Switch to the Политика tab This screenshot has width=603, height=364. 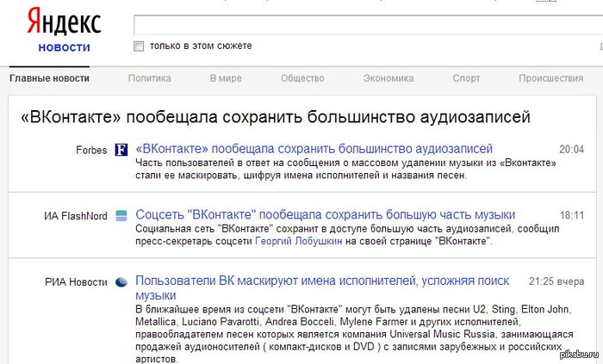tap(150, 78)
